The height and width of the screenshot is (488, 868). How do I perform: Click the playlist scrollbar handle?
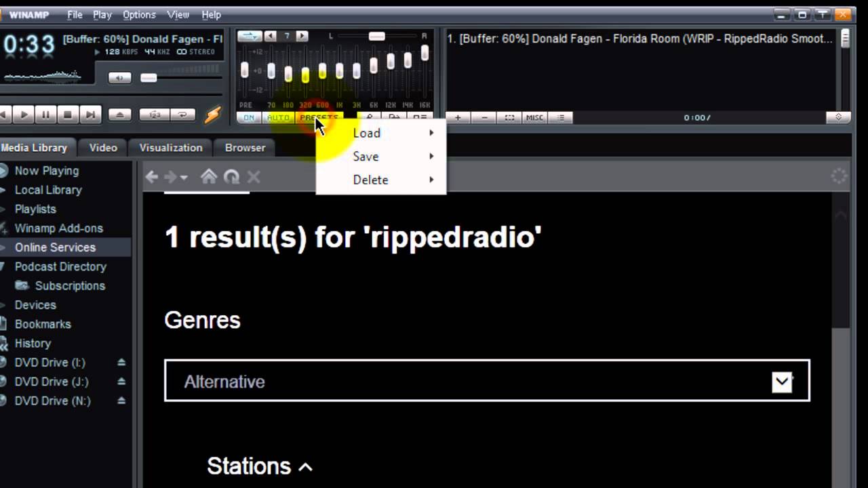coord(845,39)
